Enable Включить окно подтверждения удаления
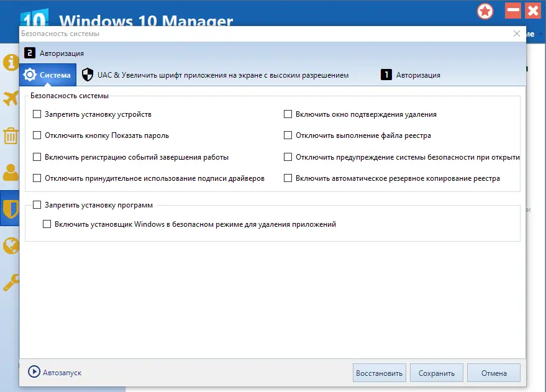Image resolution: width=546 pixels, height=392 pixels. coord(288,114)
